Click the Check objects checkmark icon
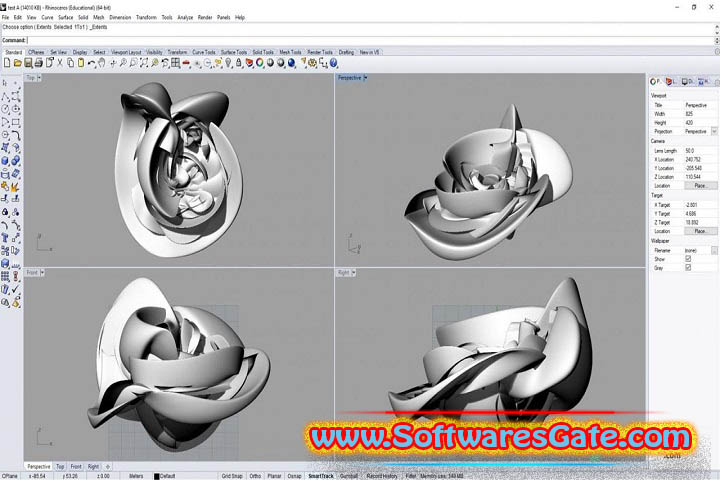 pos(16,289)
